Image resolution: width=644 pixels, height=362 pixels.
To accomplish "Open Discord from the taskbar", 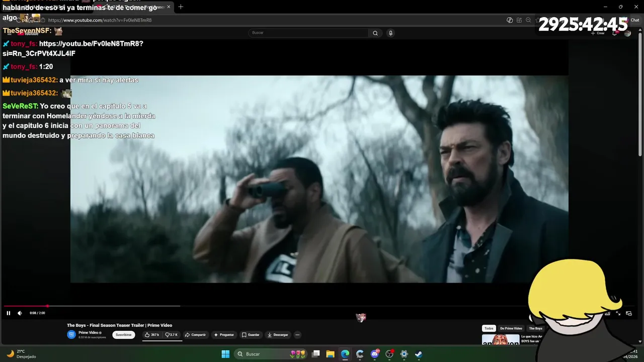I will click(x=375, y=354).
